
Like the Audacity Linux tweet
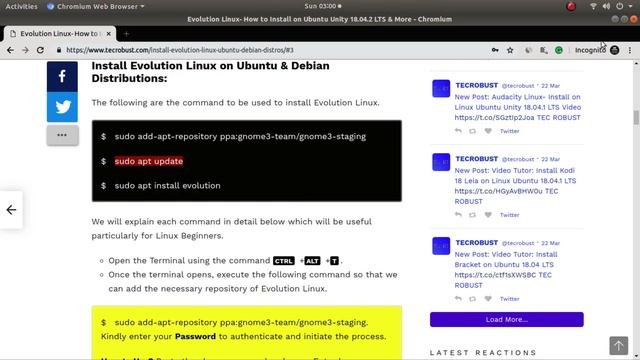coord(488,131)
